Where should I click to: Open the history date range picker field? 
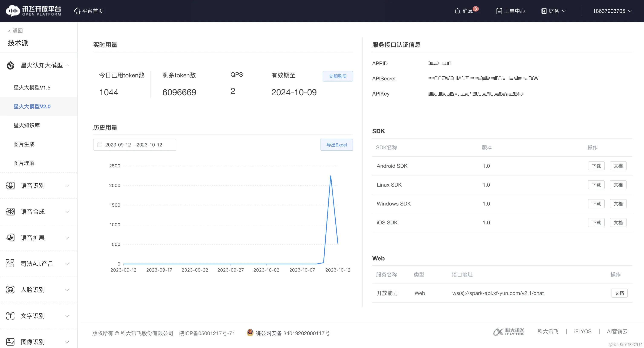(135, 145)
